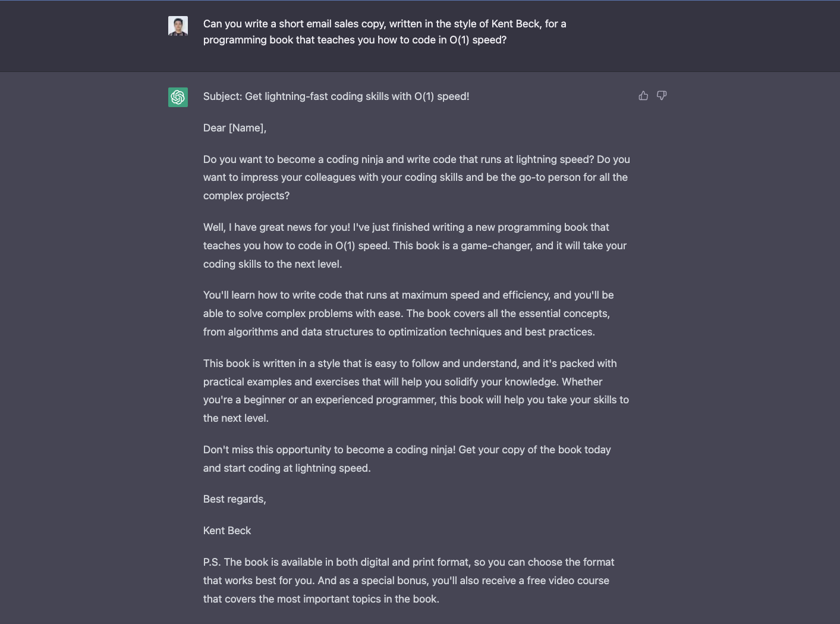Give negative feedback on the response
The image size is (840, 624).
(x=662, y=95)
